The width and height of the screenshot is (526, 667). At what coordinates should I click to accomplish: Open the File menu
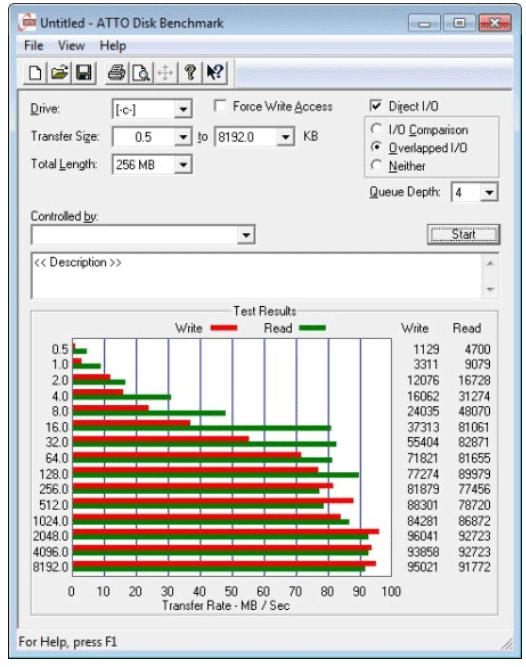(34, 46)
